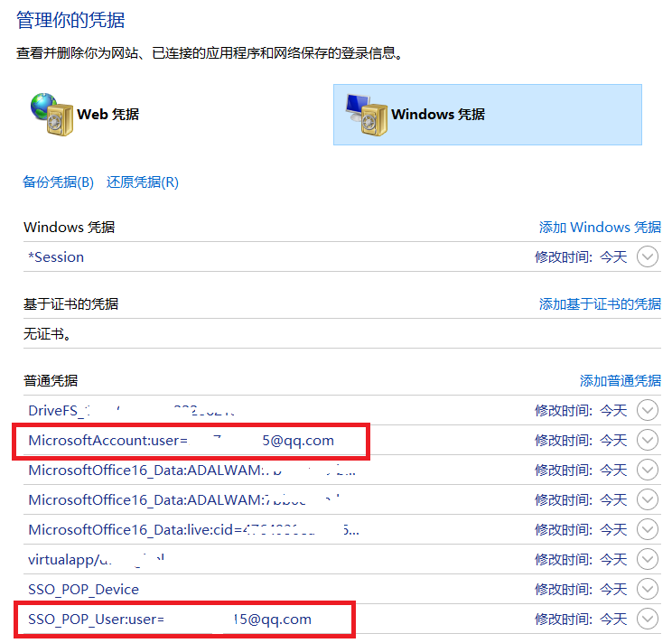Open 还原凭据(R) link
Screen dimensions: 672x643
click(x=143, y=182)
